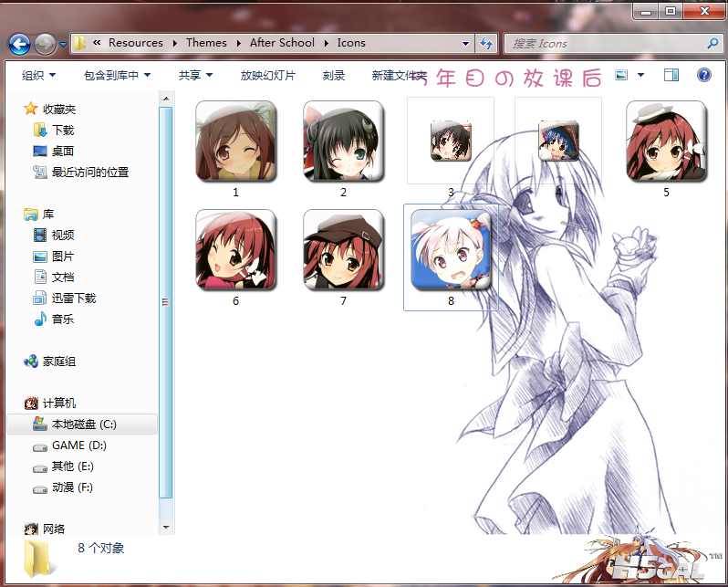Screen dimensions: 728x587
Task: Click Icons segment in address path
Action: (351, 43)
